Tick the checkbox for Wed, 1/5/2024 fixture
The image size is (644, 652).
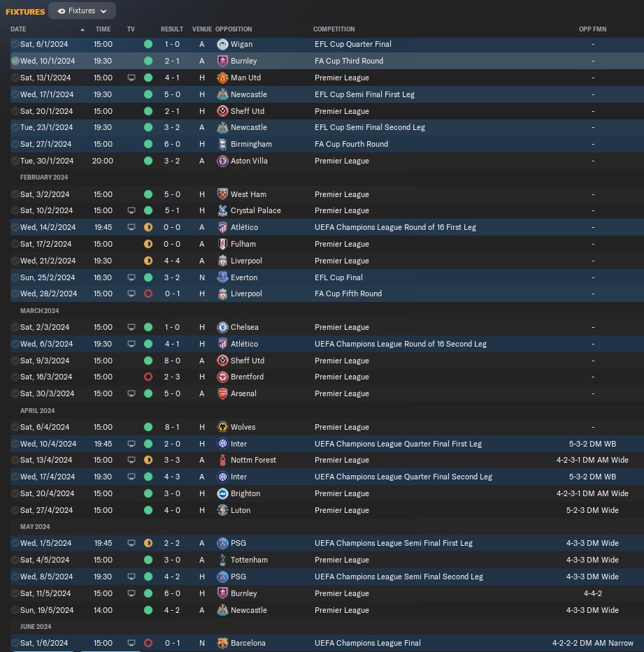15,543
